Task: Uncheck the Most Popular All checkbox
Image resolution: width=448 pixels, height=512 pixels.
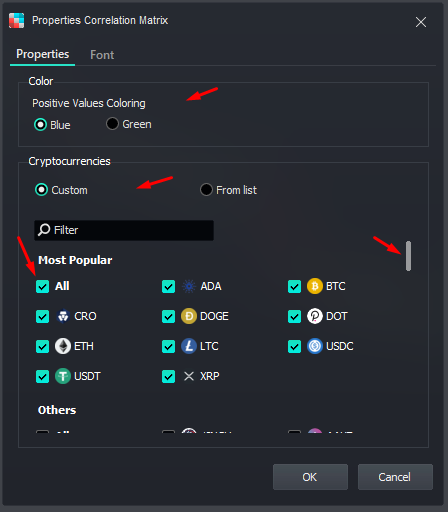Action: pos(42,286)
